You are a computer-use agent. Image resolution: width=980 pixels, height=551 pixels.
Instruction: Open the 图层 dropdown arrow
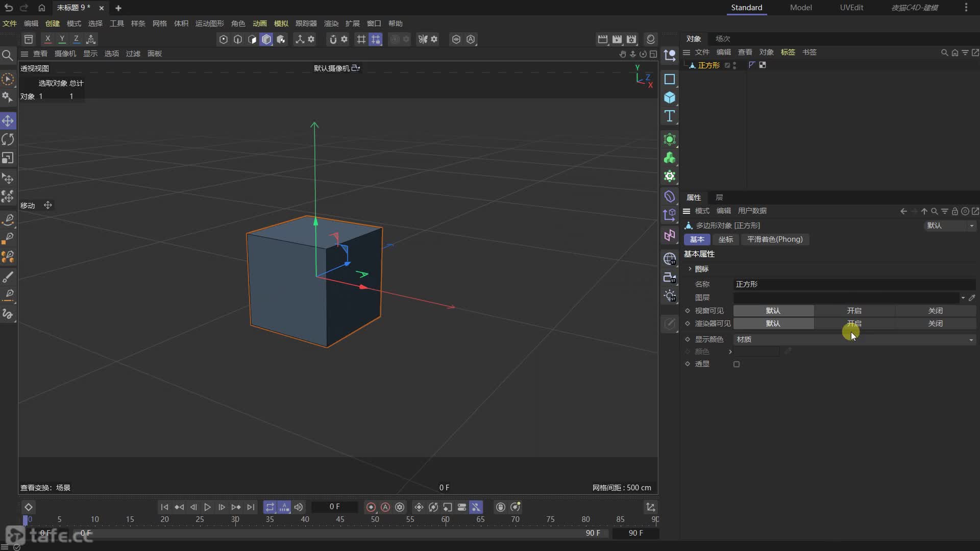tap(963, 297)
